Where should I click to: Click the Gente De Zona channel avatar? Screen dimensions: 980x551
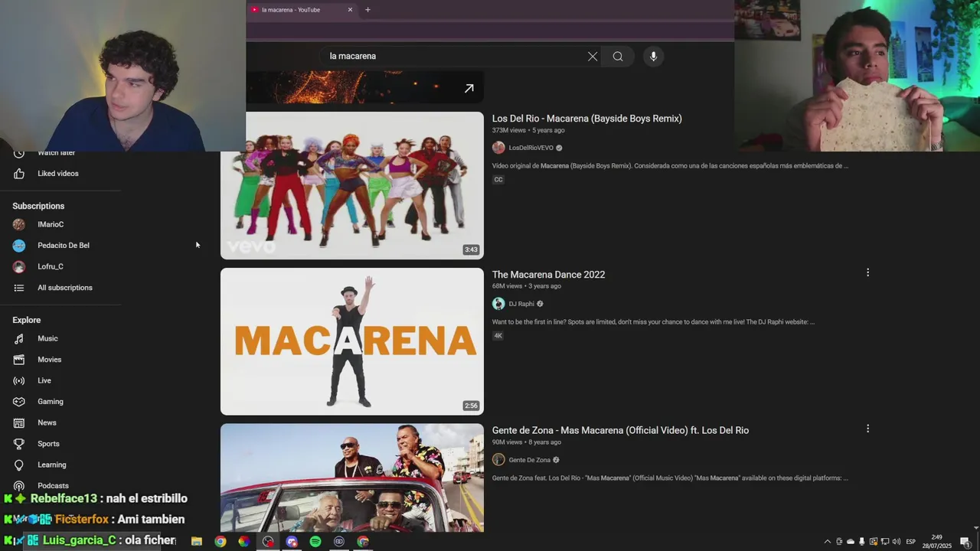pos(498,460)
